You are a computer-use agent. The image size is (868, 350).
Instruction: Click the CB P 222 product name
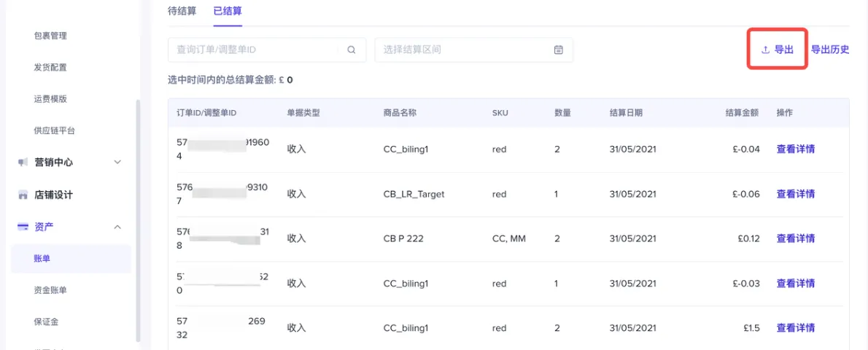[403, 238]
